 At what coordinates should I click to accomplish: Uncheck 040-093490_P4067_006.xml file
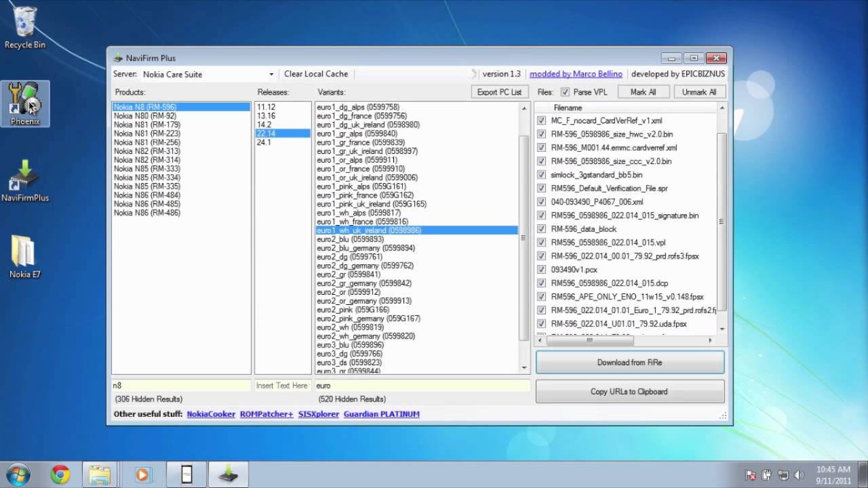click(541, 202)
